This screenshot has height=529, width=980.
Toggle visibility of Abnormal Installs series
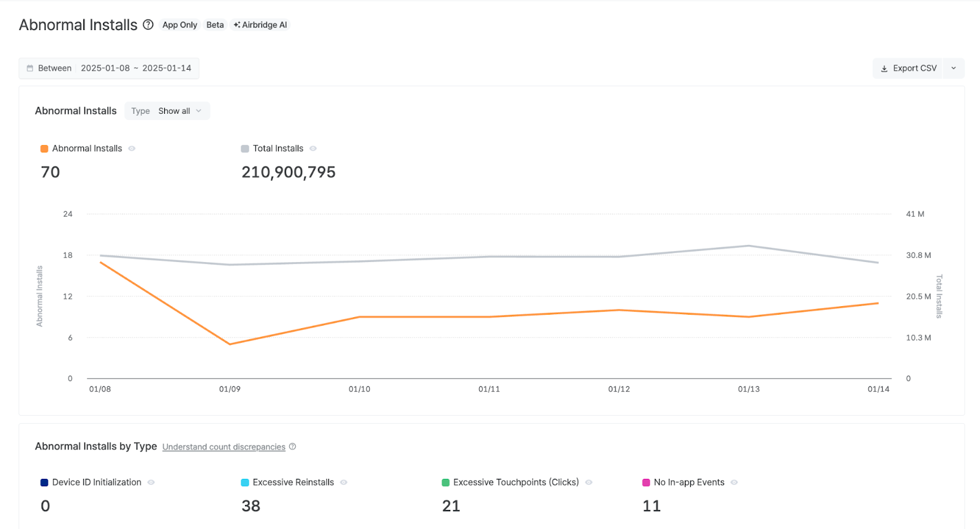[132, 149]
